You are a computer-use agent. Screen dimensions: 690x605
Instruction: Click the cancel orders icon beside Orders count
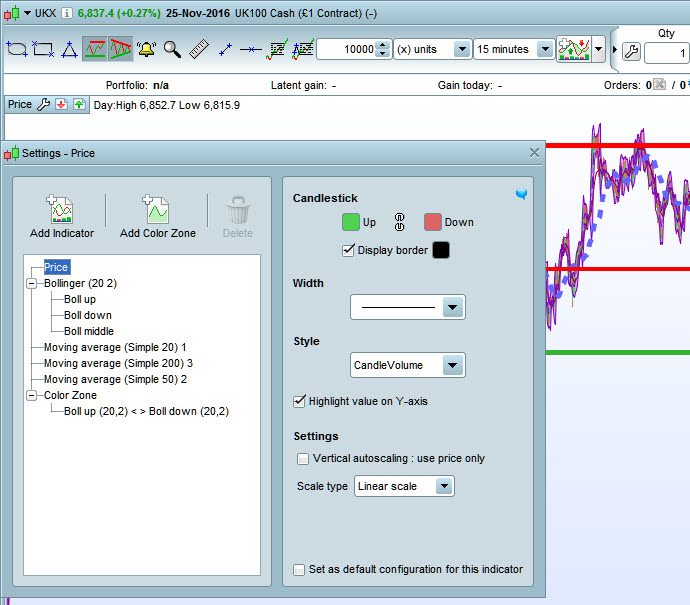tap(659, 84)
